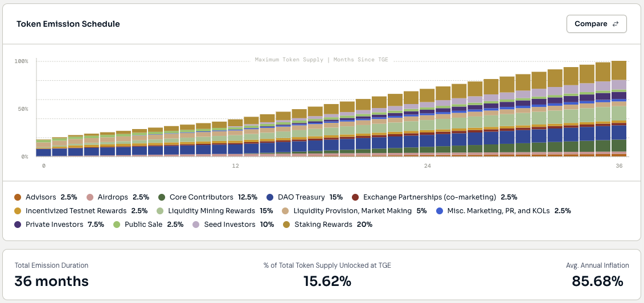Click the Misc. Marketing, PR, and KOLs dot
This screenshot has height=303, width=644.
tap(439, 211)
